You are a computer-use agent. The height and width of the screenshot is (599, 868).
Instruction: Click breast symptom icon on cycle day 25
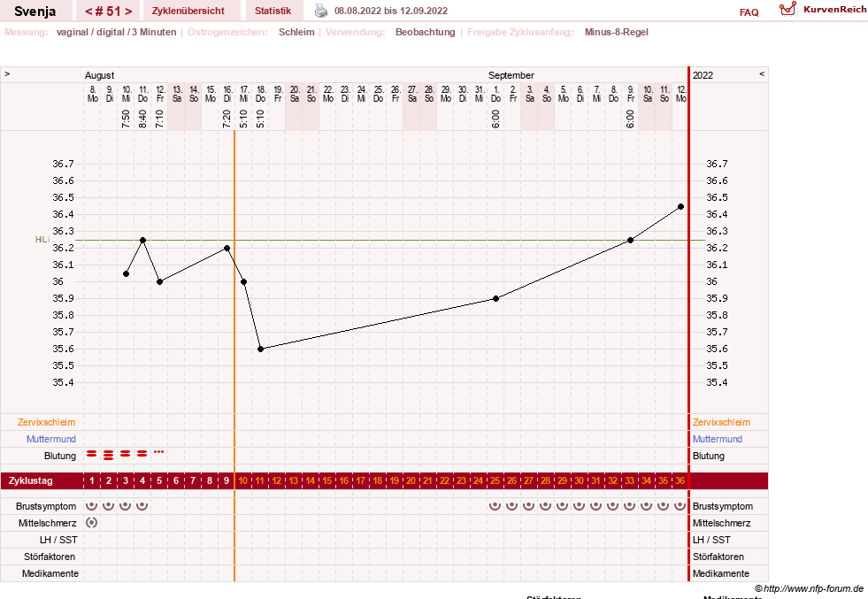pyautogui.click(x=495, y=505)
